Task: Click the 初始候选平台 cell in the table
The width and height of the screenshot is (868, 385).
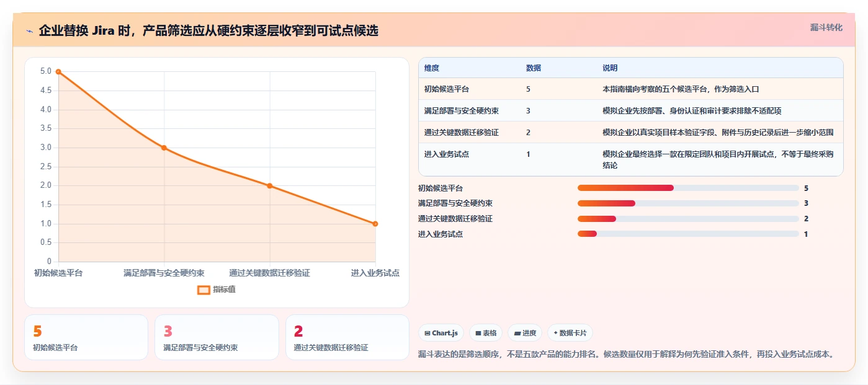Action: click(x=447, y=89)
